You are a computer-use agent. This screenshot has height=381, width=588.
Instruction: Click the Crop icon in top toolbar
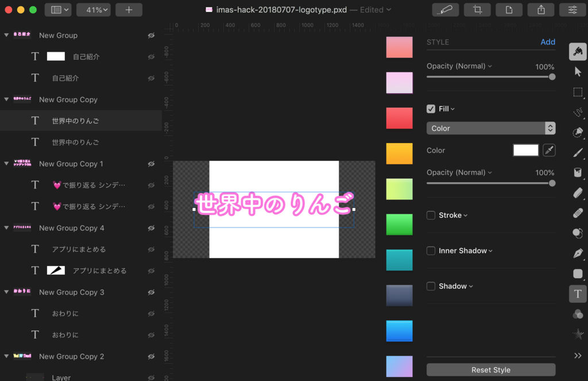point(477,10)
